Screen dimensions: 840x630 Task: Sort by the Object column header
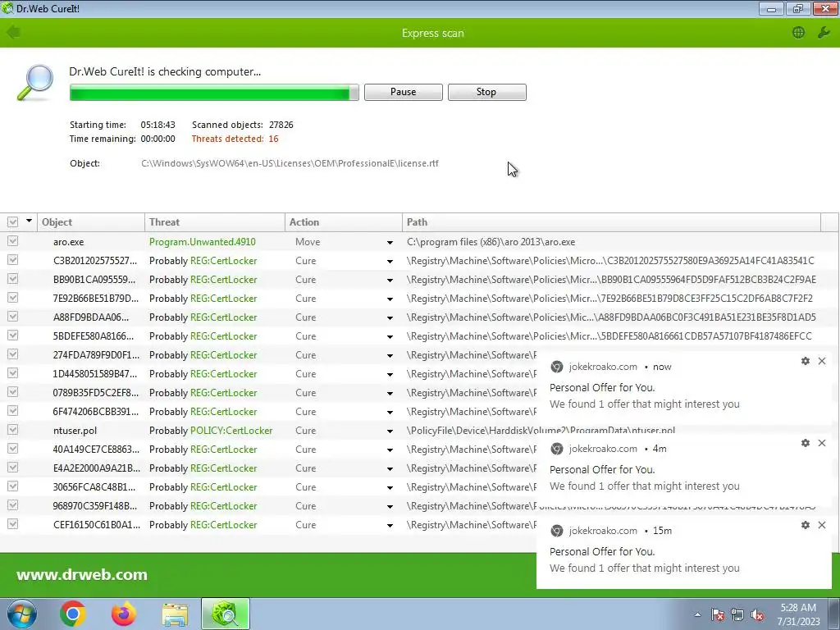(x=90, y=221)
